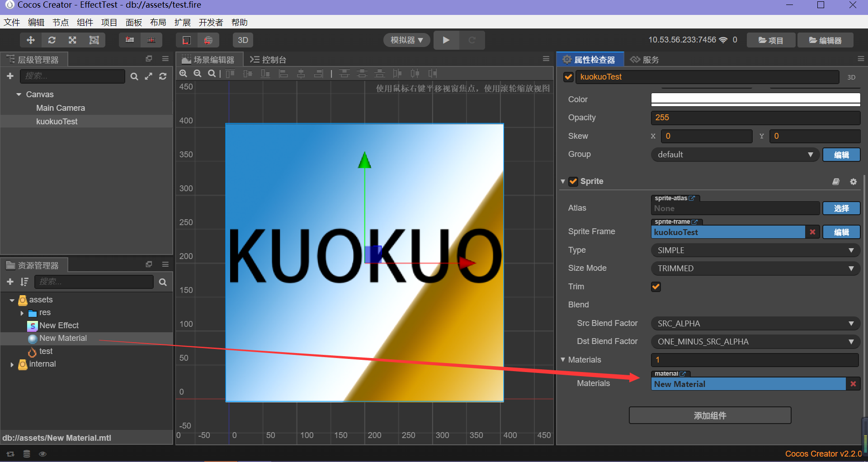Select the scale transform tool
Screen dimensions: 868x462
(72, 40)
